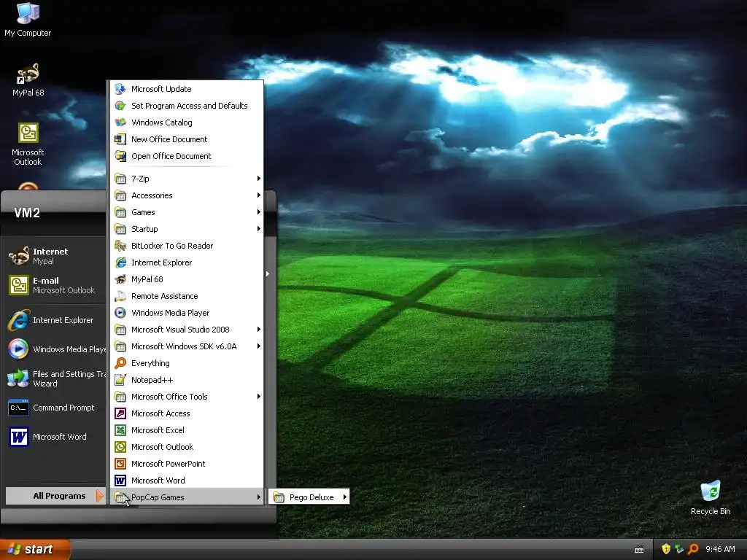Click the Command Prompt icon in Start menu

18,408
